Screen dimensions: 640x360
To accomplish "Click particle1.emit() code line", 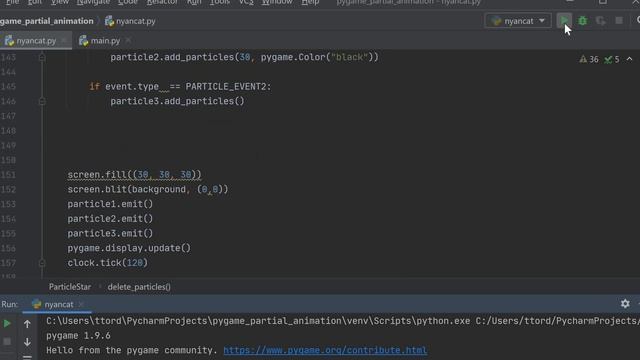I will (x=110, y=204).
